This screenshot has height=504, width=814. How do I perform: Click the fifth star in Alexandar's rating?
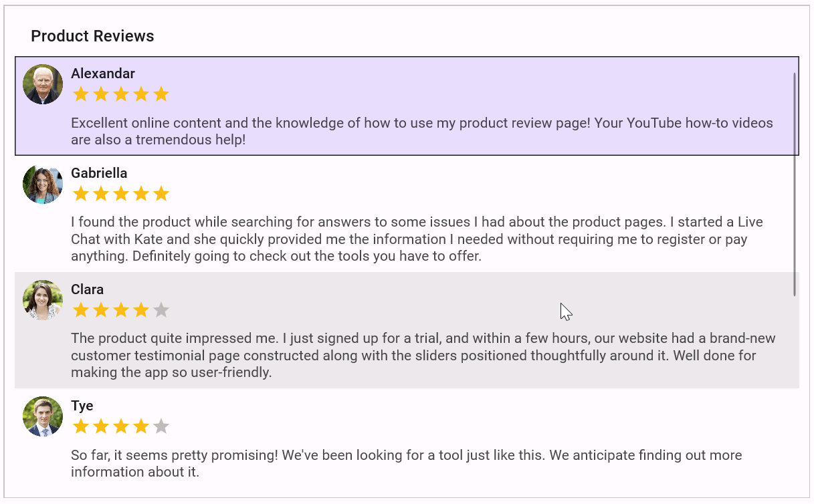(161, 94)
